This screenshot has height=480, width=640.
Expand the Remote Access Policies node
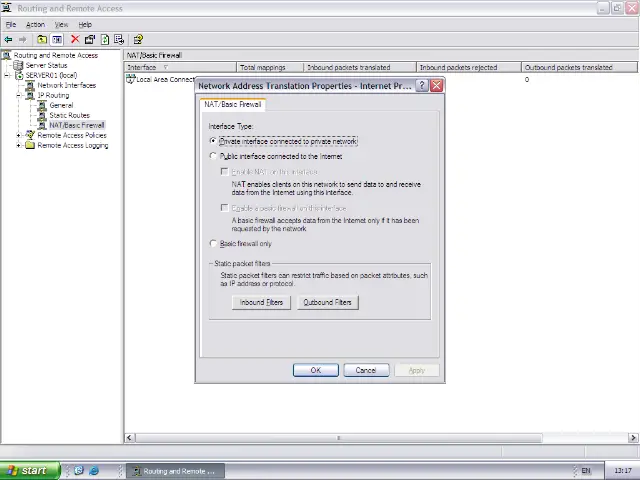point(19,135)
